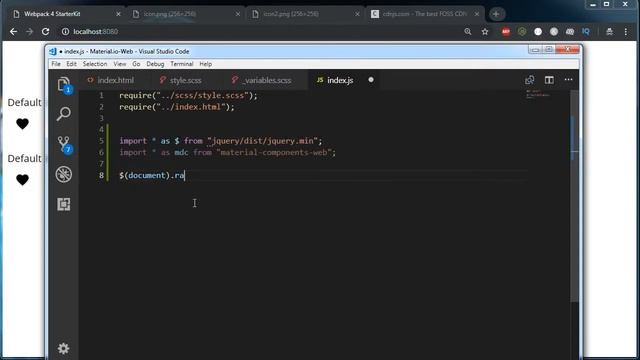The height and width of the screenshot is (360, 640).
Task: Open the blue IQ extension icon
Action: click(586, 31)
